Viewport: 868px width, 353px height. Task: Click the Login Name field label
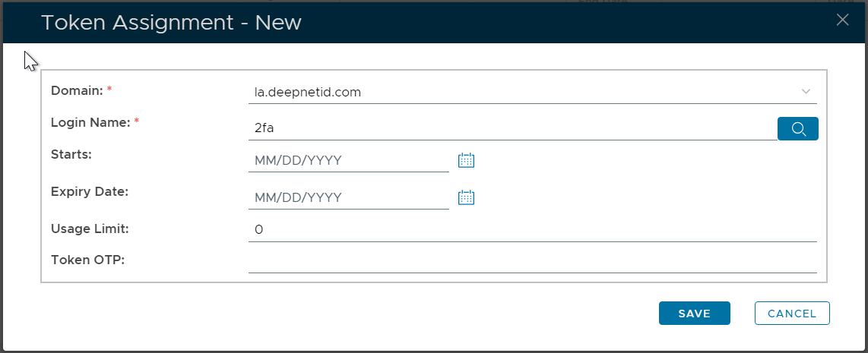[91, 121]
